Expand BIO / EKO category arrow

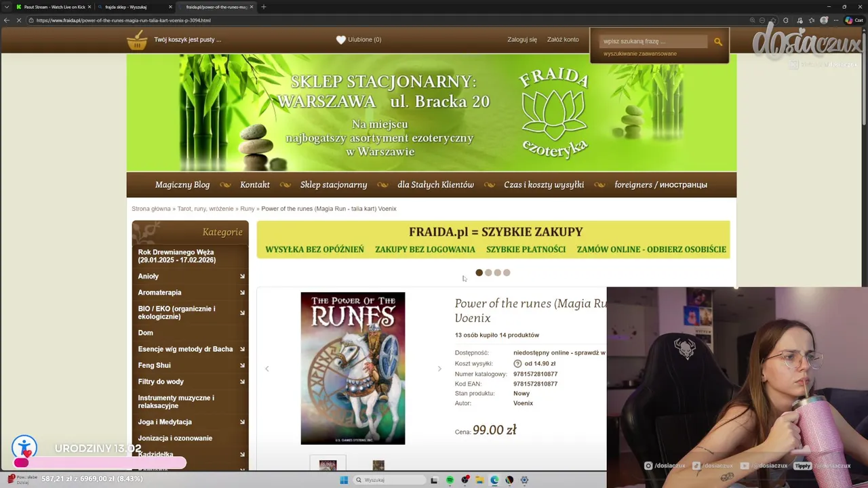tap(242, 313)
